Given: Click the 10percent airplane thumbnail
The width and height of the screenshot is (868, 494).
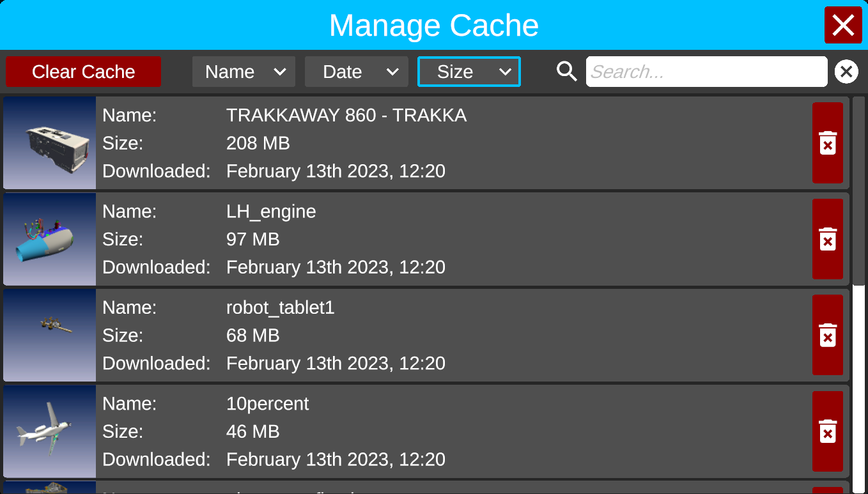Looking at the screenshot, I should 50,431.
